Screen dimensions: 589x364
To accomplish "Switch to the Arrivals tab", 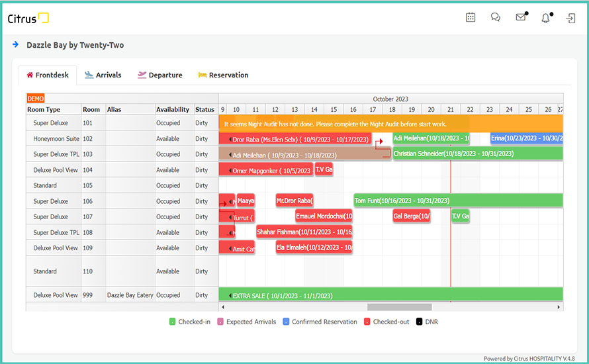I will (103, 75).
